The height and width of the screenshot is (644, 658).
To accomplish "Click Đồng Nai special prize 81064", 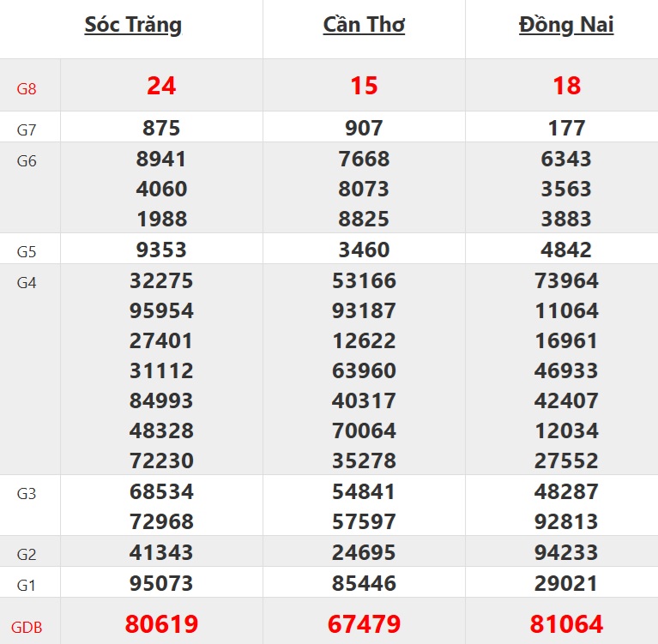I will pos(566,624).
